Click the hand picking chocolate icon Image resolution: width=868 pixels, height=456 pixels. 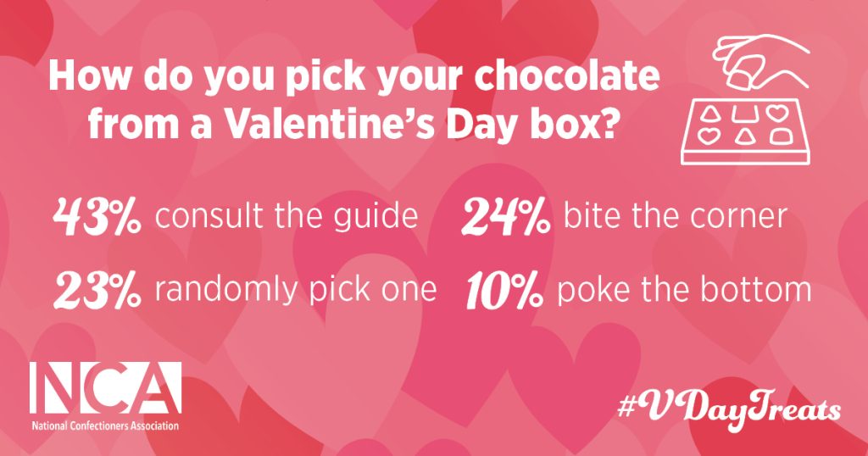pyautogui.click(x=762, y=60)
